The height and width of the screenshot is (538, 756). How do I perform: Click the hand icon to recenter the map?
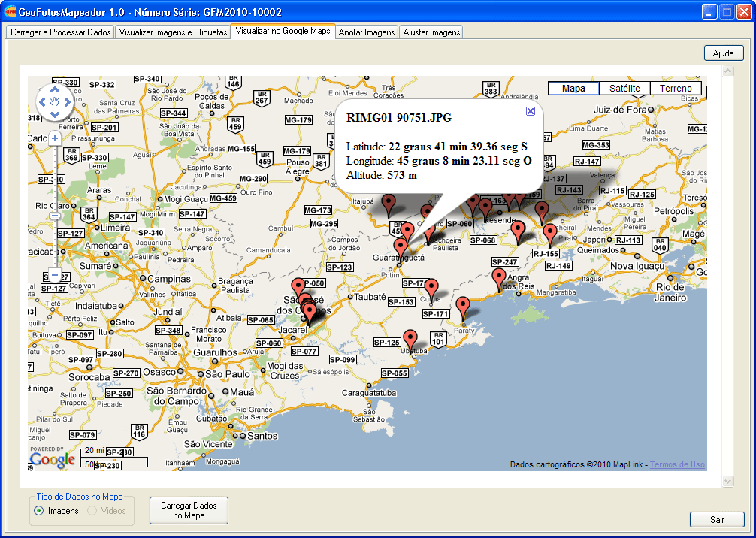pos(54,101)
